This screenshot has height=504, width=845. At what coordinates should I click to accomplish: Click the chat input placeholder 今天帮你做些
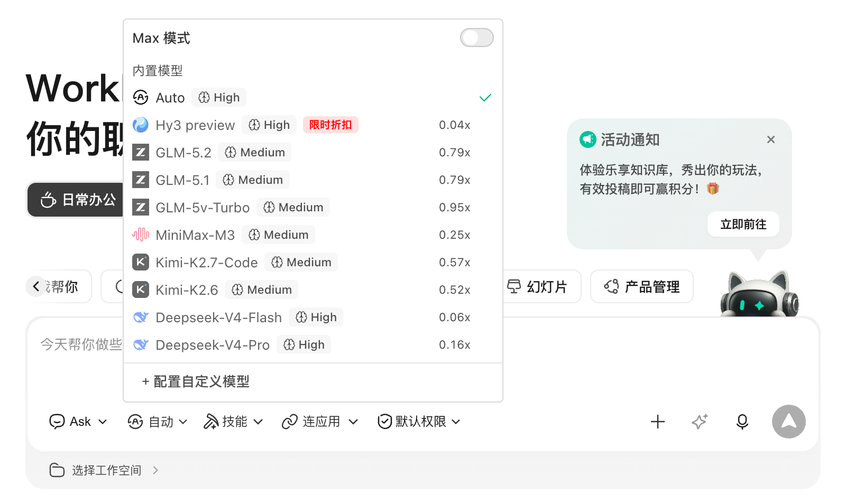click(x=81, y=344)
